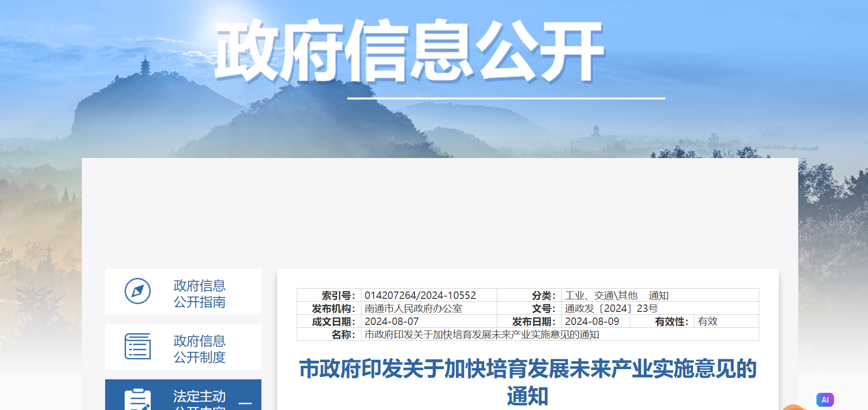The height and width of the screenshot is (410, 868).
Task: Click the 名称 row title text in table
Action: 481,334
